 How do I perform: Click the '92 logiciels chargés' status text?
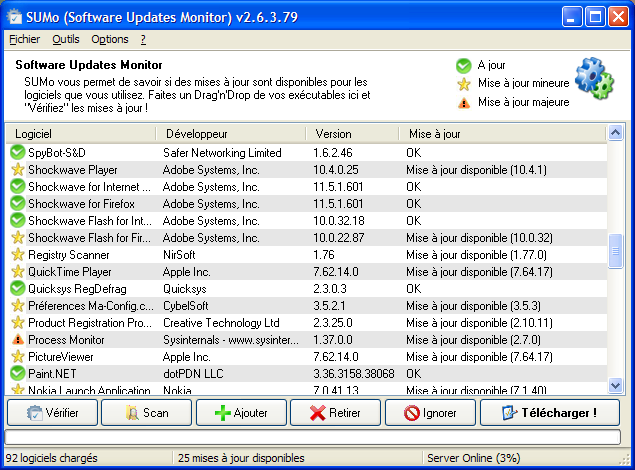51,458
